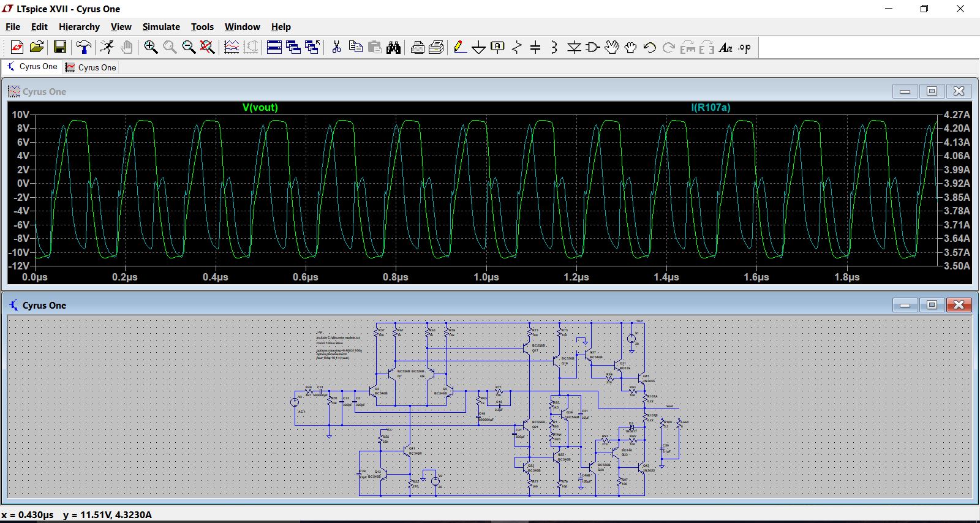Open the Component gate icon

(x=593, y=47)
